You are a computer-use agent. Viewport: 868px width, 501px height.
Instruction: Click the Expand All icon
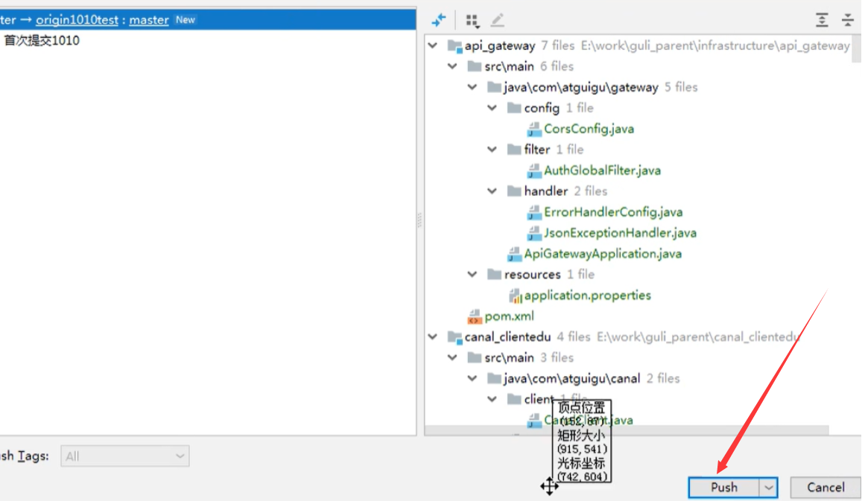pos(822,20)
